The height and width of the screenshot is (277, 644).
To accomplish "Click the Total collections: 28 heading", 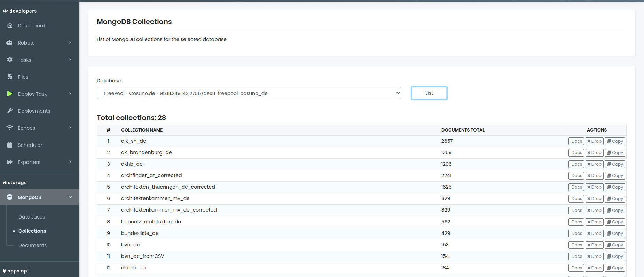I will [131, 118].
